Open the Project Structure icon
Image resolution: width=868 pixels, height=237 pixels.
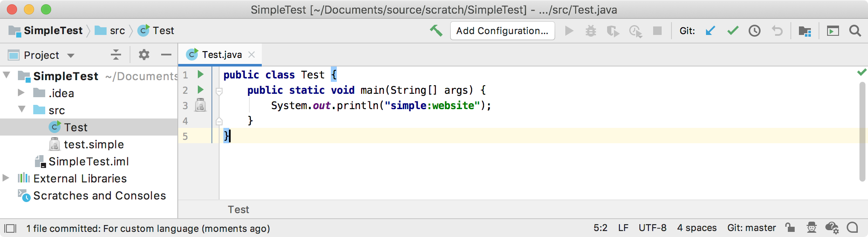[x=804, y=31]
